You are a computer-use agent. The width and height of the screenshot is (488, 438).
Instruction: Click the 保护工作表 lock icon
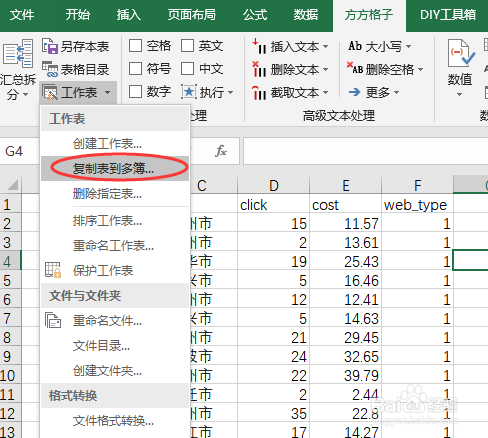(53, 270)
